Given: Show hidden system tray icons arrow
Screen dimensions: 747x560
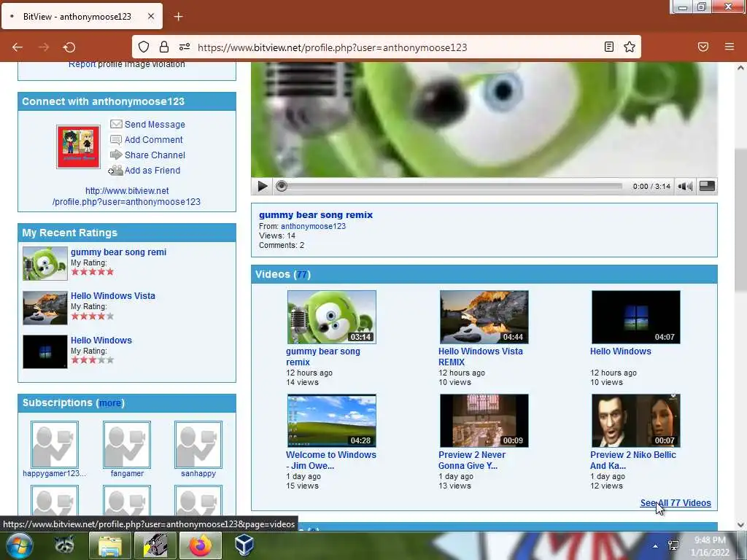Looking at the screenshot, I should [656, 546].
